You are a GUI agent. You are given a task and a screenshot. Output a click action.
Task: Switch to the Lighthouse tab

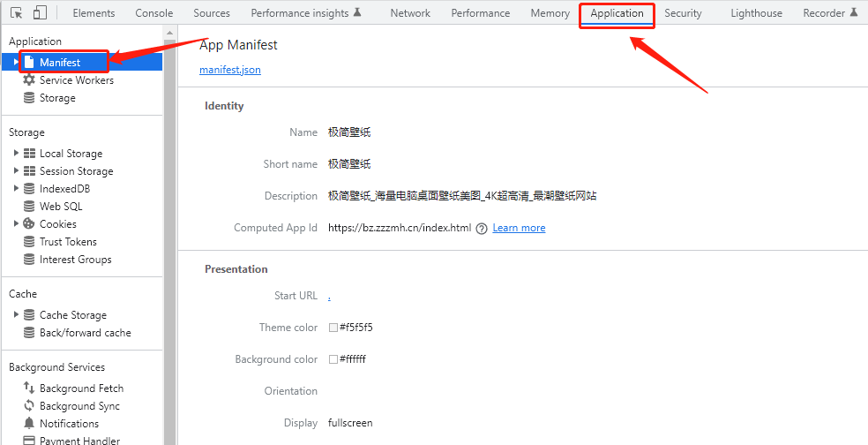point(756,13)
